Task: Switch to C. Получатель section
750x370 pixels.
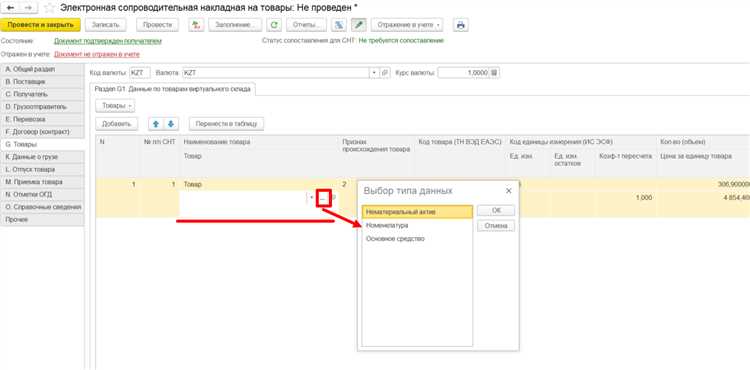Action: pyautogui.click(x=42, y=94)
